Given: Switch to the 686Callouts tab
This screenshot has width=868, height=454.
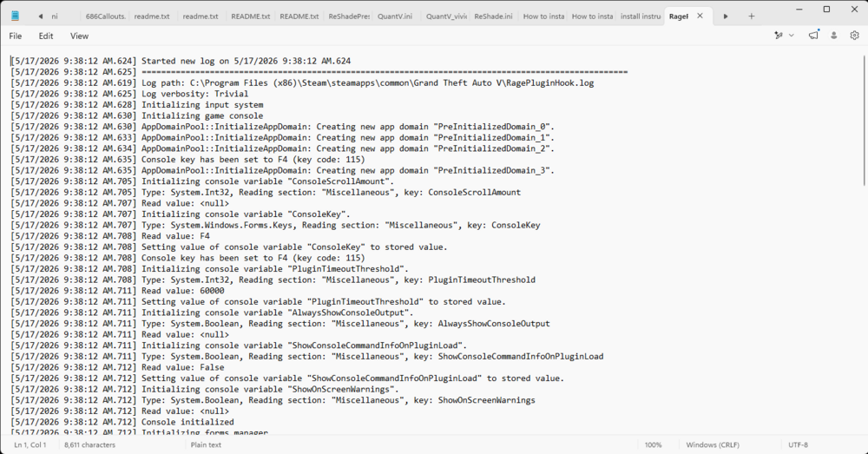Looking at the screenshot, I should click(105, 16).
